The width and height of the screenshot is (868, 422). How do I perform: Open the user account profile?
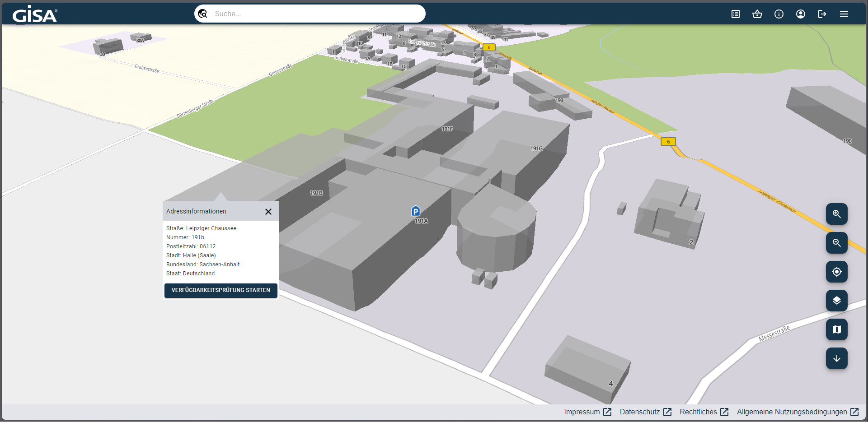pos(801,14)
